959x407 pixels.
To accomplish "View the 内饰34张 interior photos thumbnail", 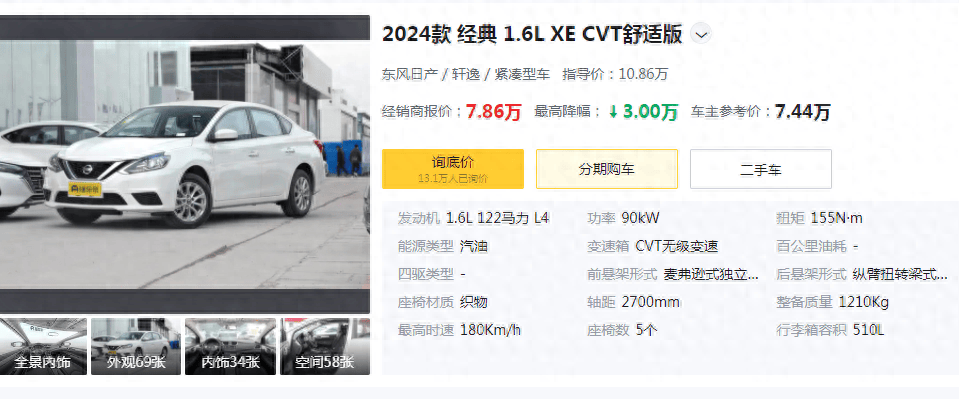I will tap(231, 346).
